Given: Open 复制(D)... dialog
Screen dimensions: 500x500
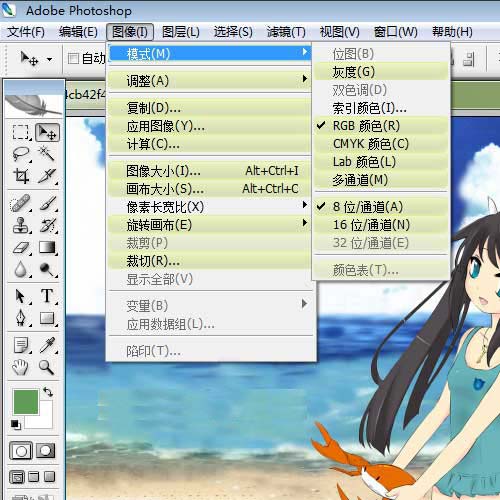Looking at the screenshot, I should (x=210, y=108).
